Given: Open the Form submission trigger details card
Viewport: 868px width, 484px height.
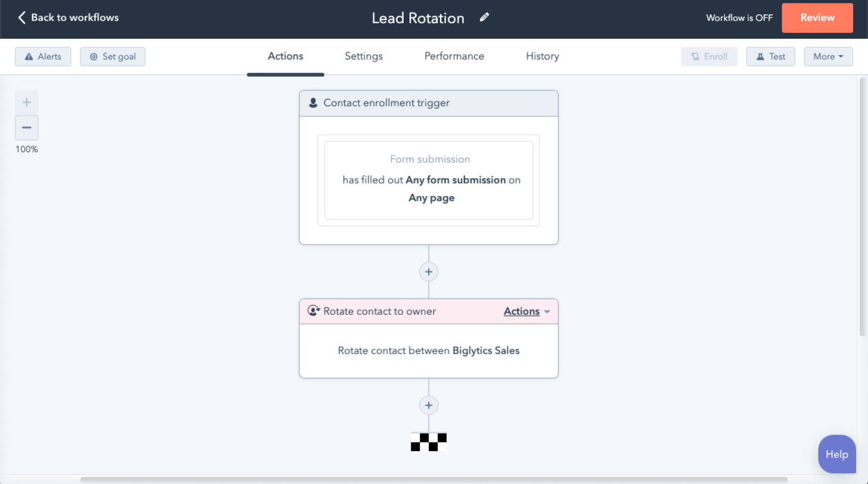Looking at the screenshot, I should (429, 180).
